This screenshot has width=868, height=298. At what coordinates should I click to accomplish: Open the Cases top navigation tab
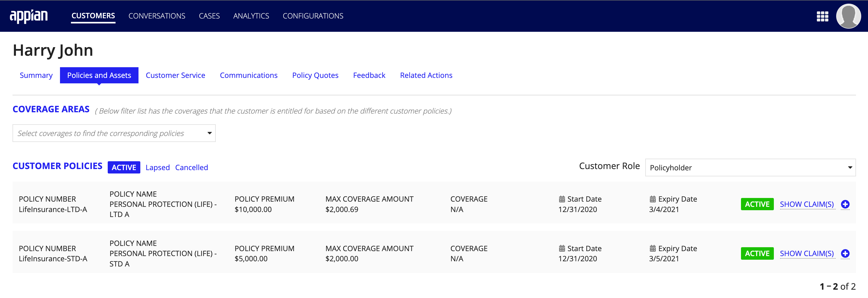209,16
